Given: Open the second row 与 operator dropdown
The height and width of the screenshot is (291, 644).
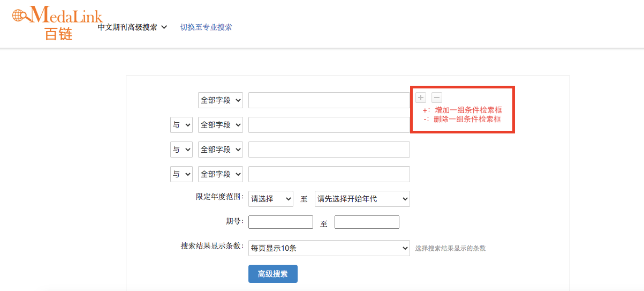Looking at the screenshot, I should (x=181, y=125).
